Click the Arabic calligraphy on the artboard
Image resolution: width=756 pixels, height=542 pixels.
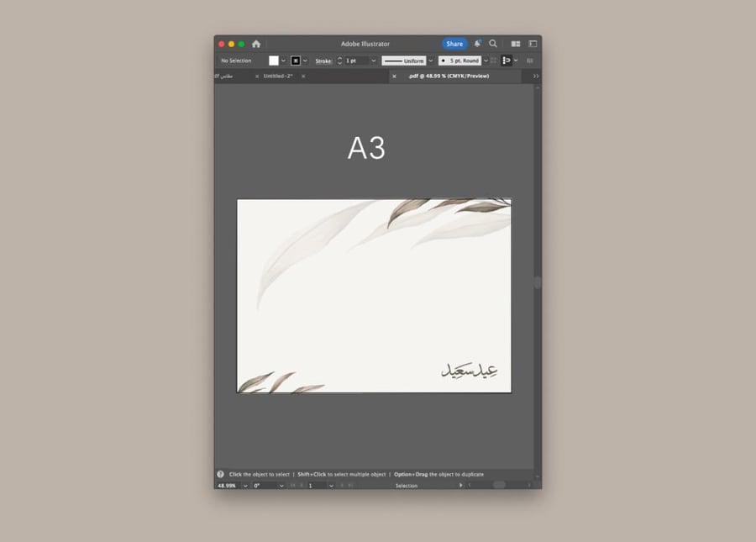tap(469, 371)
